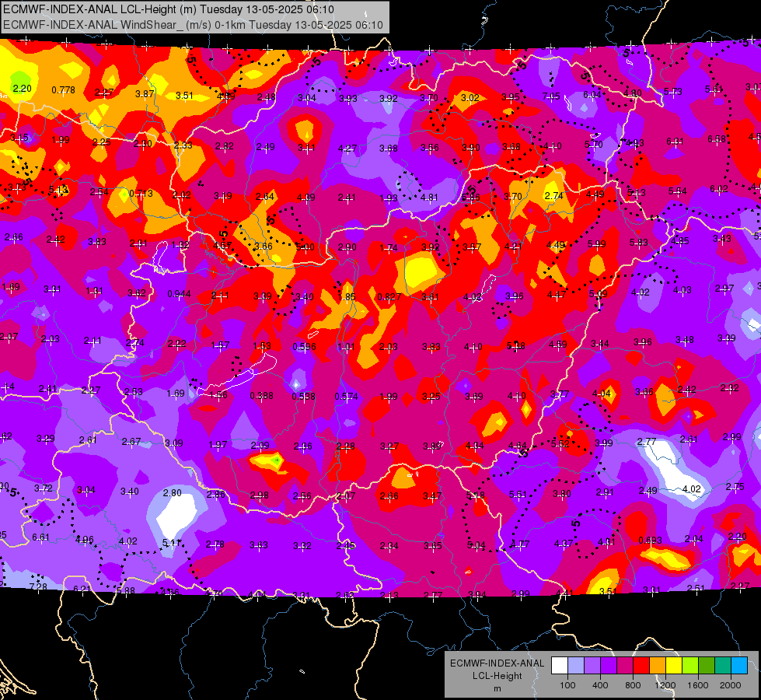Pick the magenta swatch above the 800 label
The image size is (761, 700).
click(625, 666)
